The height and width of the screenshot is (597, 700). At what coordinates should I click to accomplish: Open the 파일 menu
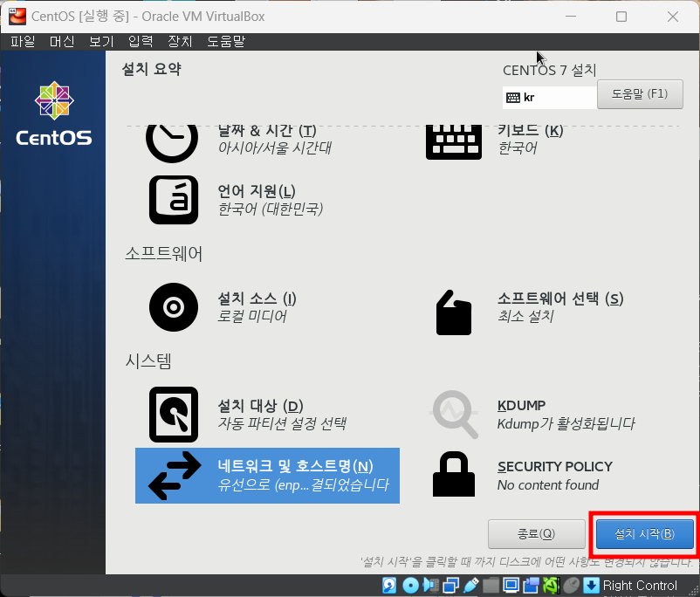pos(23,42)
